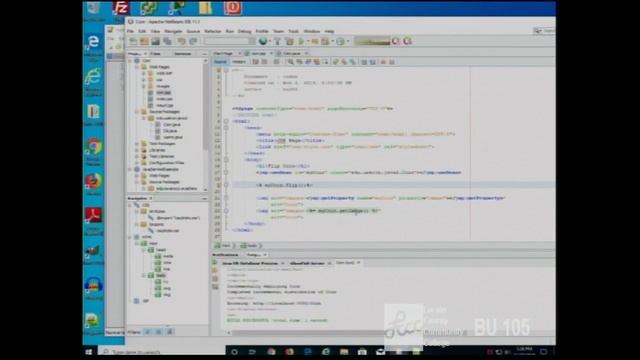Viewport: 640px width, 360px height.
Task: Click the Build Project hammer icon
Action: (278, 41)
